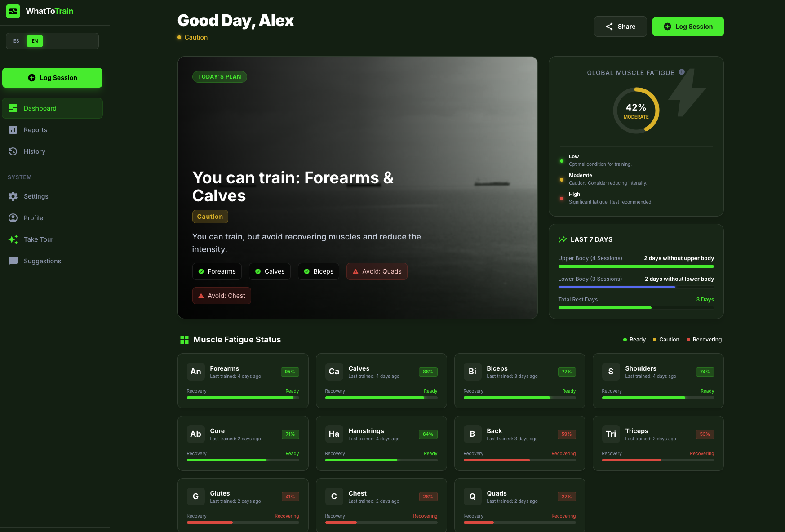Click the Profile person icon
The image size is (785, 532).
point(13,218)
